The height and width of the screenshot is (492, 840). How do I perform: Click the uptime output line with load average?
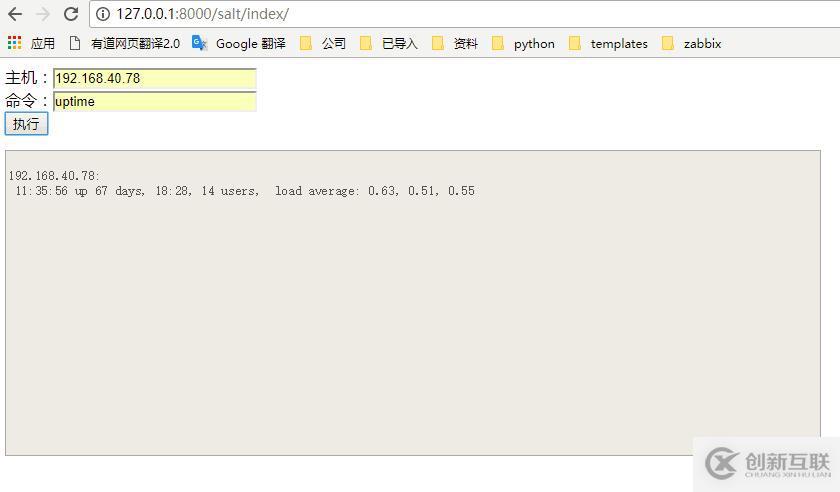pyautogui.click(x=244, y=191)
